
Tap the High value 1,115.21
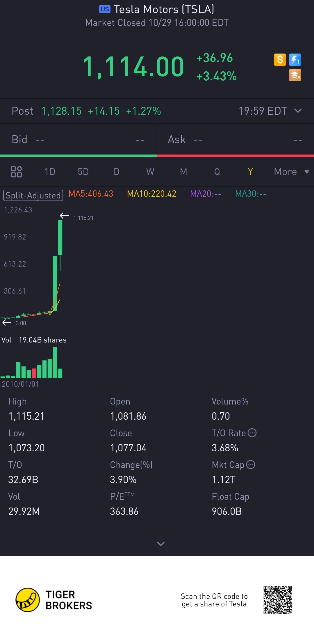pos(26,416)
